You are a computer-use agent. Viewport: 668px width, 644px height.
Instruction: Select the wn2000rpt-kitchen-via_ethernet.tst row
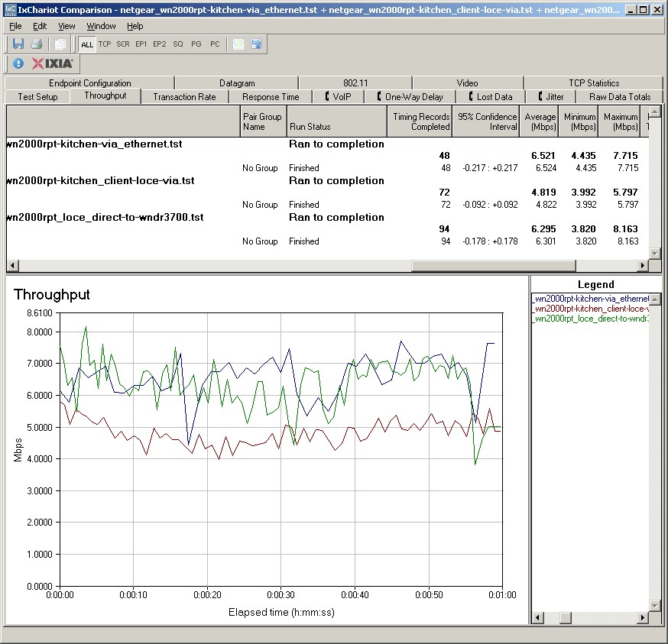coord(327,144)
